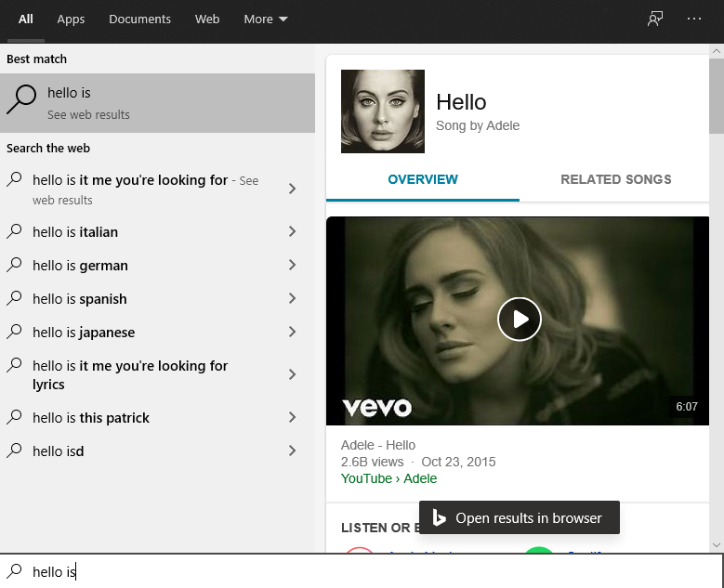
Task: Click the magnifier icon beside Best match
Action: click(22, 100)
